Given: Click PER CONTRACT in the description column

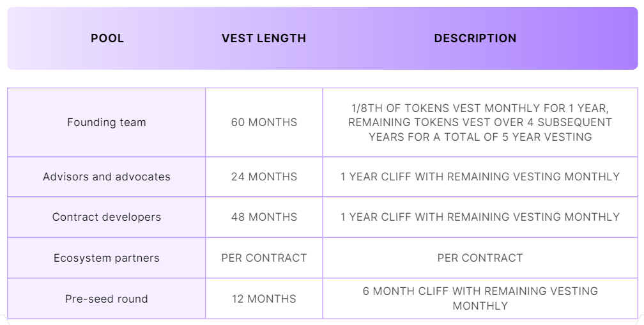Looking at the screenshot, I should click(x=480, y=258).
